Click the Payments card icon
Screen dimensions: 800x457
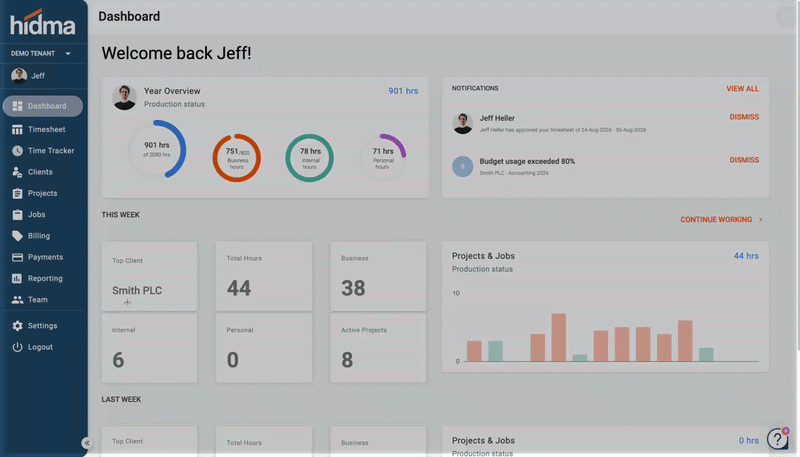click(x=17, y=258)
